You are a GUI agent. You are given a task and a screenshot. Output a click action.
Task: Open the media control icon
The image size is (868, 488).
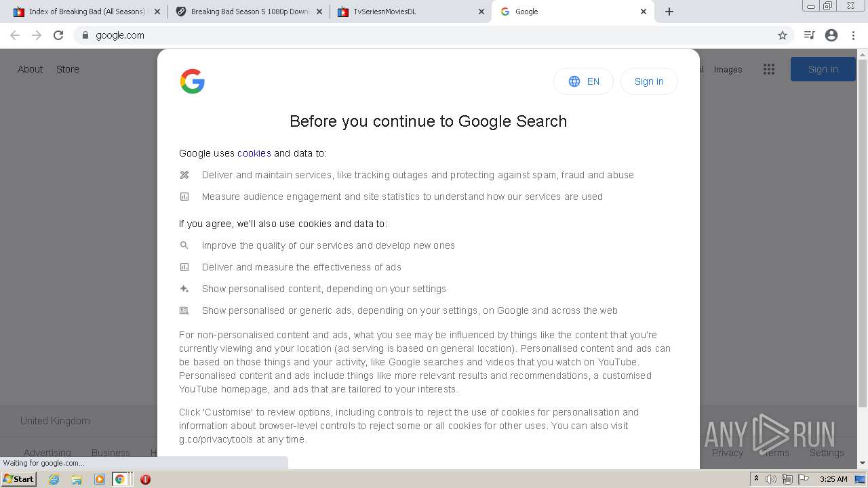(809, 35)
